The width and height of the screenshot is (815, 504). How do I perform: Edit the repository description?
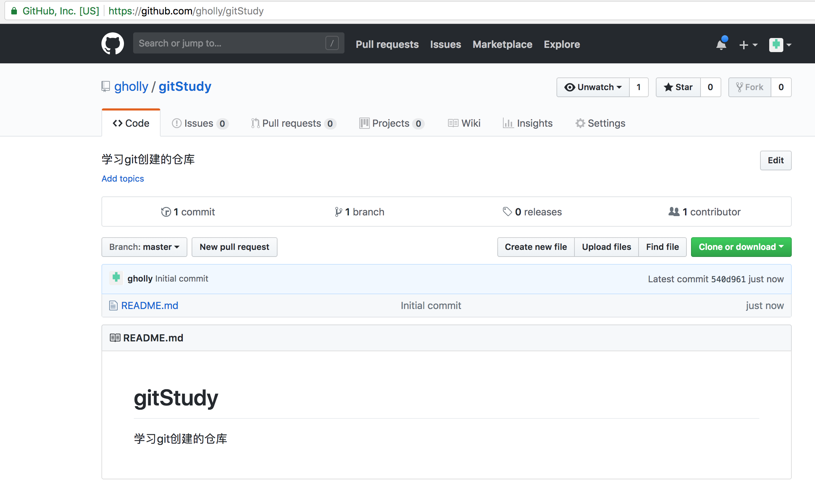(776, 160)
